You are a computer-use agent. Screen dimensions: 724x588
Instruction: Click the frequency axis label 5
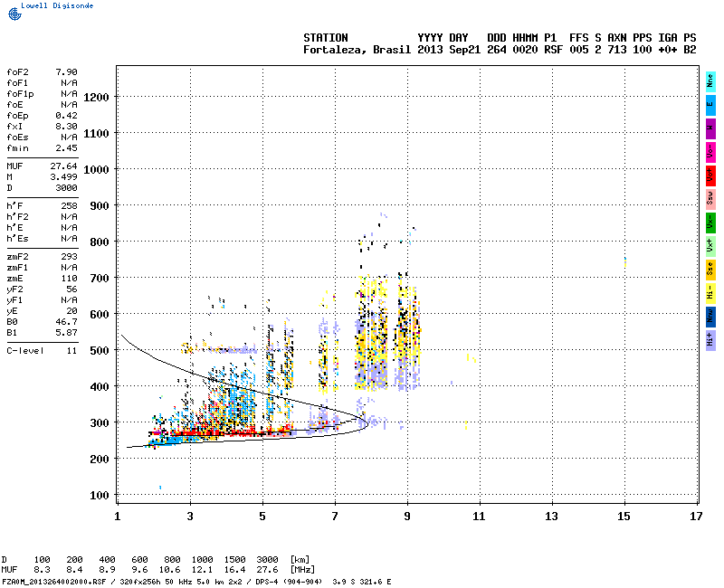coord(262,517)
